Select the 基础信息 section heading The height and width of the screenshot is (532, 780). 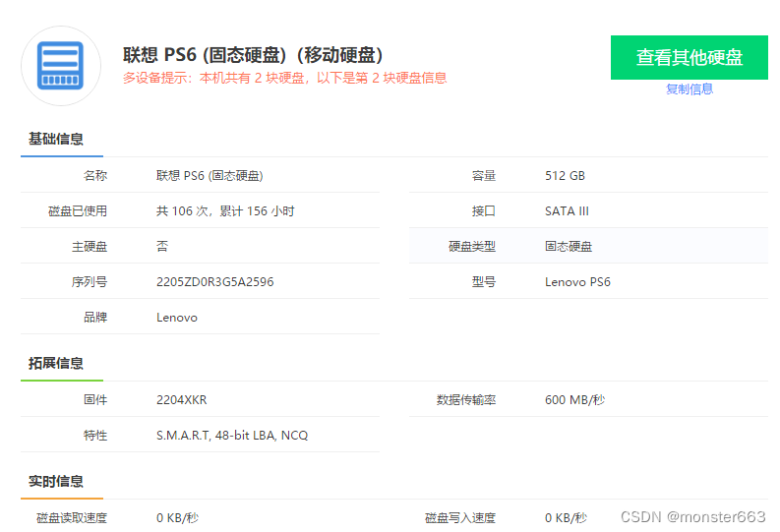(x=56, y=139)
